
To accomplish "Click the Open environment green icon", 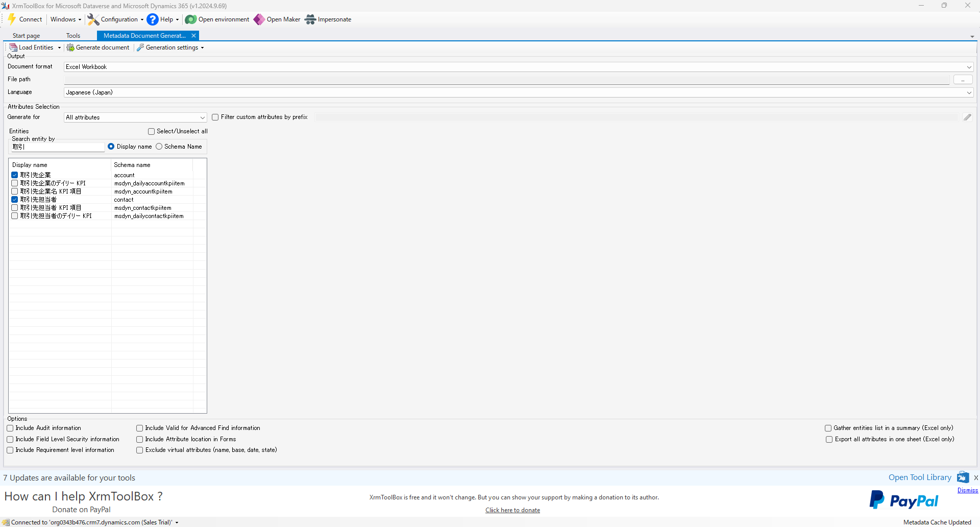I will coord(191,19).
